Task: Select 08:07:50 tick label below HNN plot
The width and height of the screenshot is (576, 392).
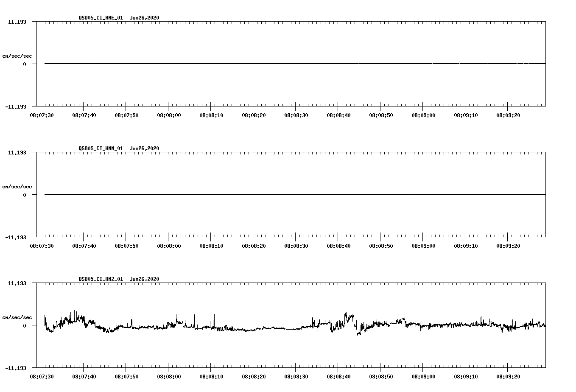Action: (x=126, y=246)
